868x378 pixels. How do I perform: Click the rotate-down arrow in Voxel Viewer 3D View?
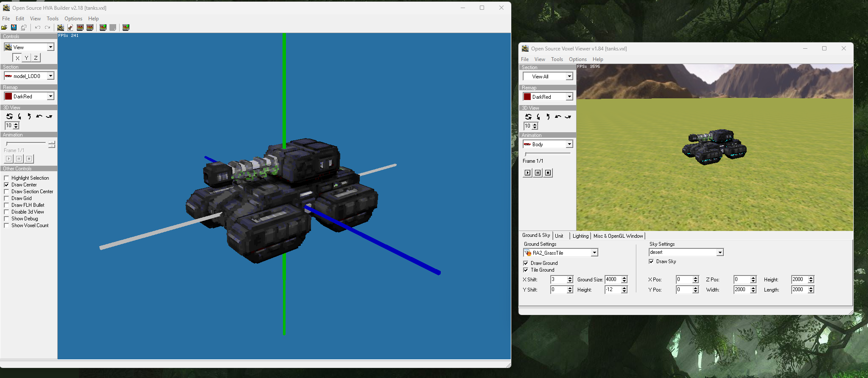coord(538,117)
